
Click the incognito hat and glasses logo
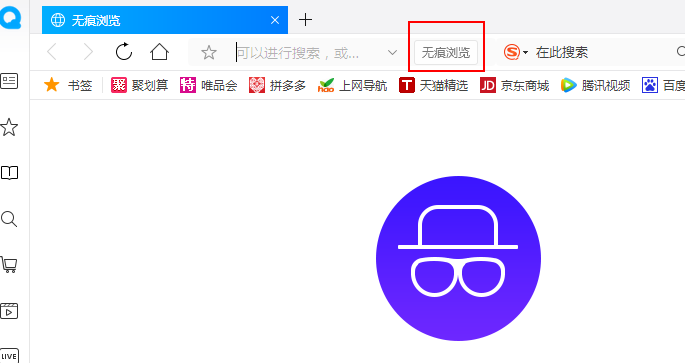point(458,258)
